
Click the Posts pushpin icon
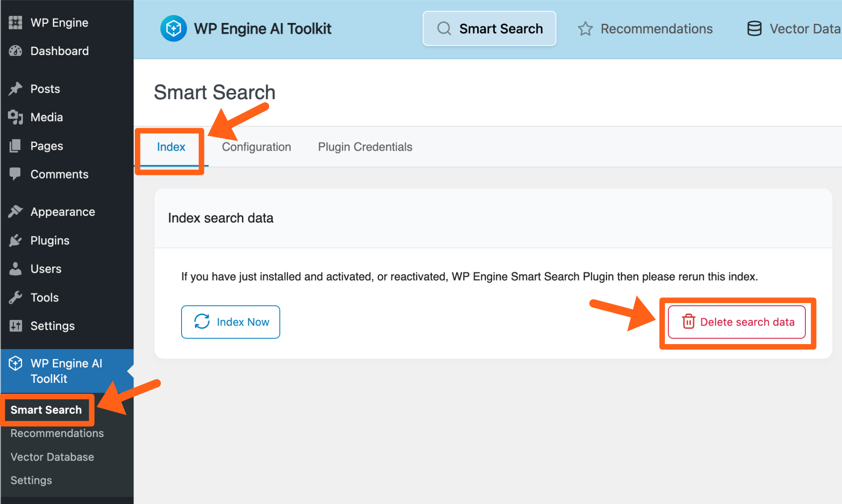(x=15, y=89)
